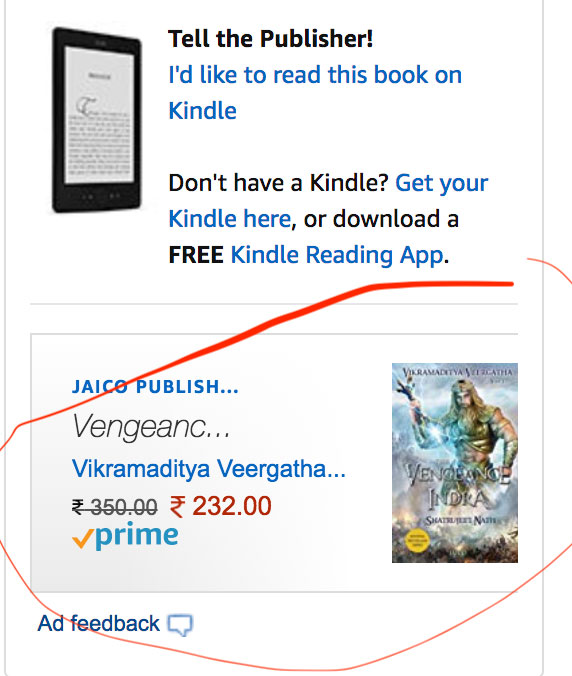Visit the JAICO PUBLISH... brand link

155,387
